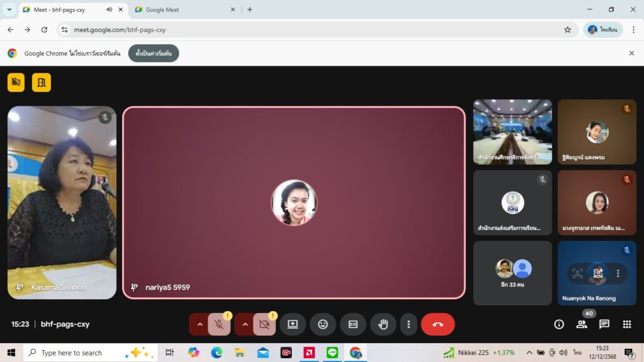Click the Chrome profile button in toolbar
This screenshot has width=644, height=362.
(602, 30)
